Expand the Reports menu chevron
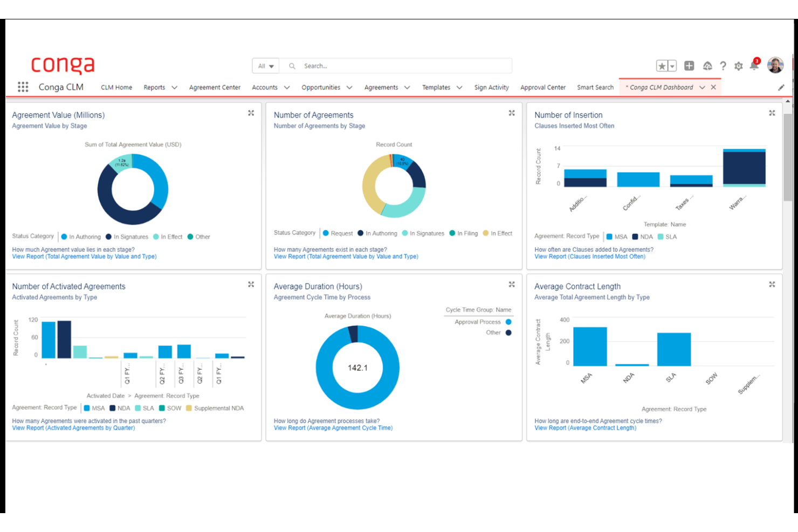The width and height of the screenshot is (798, 532). (x=174, y=87)
